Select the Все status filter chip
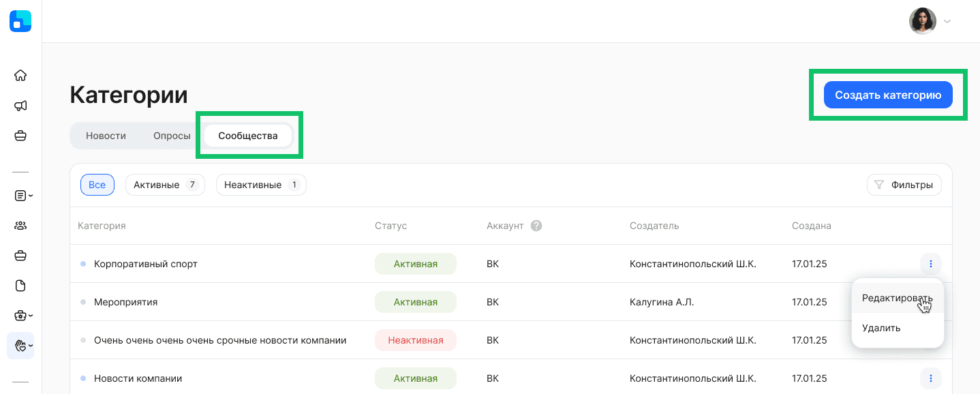The width and height of the screenshot is (980, 394). [x=97, y=185]
